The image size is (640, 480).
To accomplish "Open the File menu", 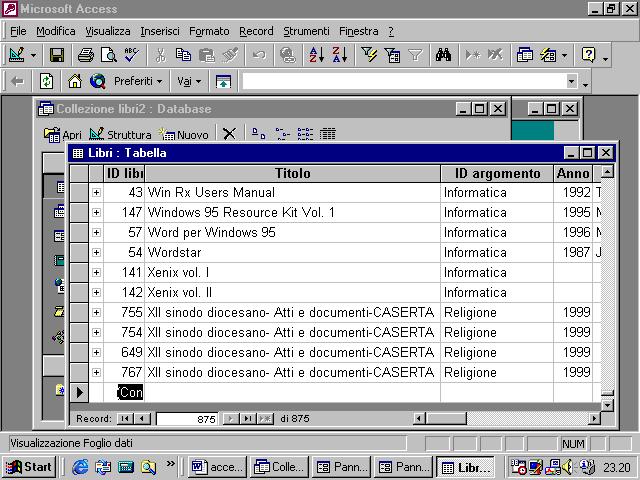I will [18, 31].
